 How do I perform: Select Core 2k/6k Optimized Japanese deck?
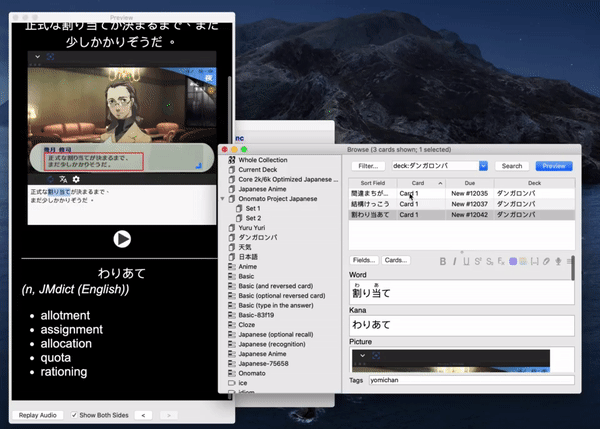[288, 179]
